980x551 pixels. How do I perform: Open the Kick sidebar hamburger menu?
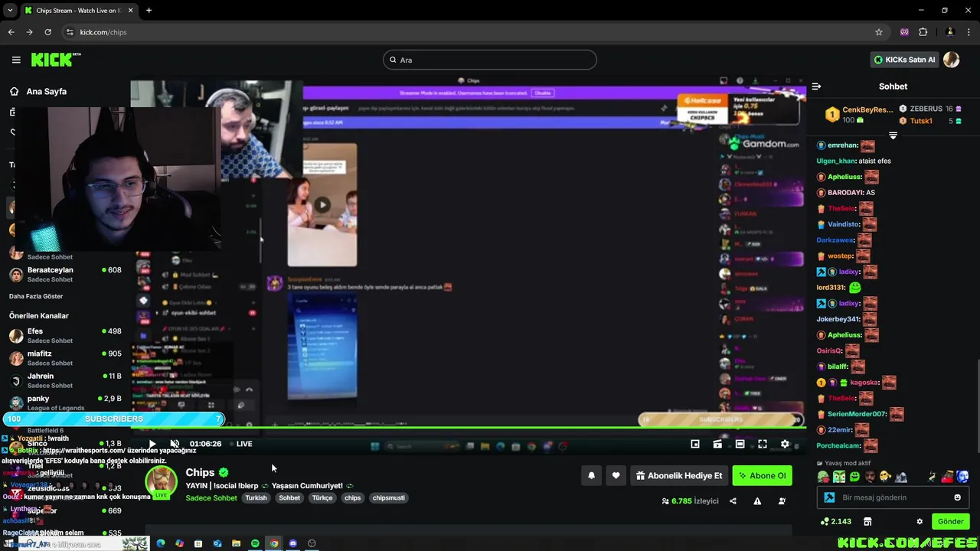point(16,60)
